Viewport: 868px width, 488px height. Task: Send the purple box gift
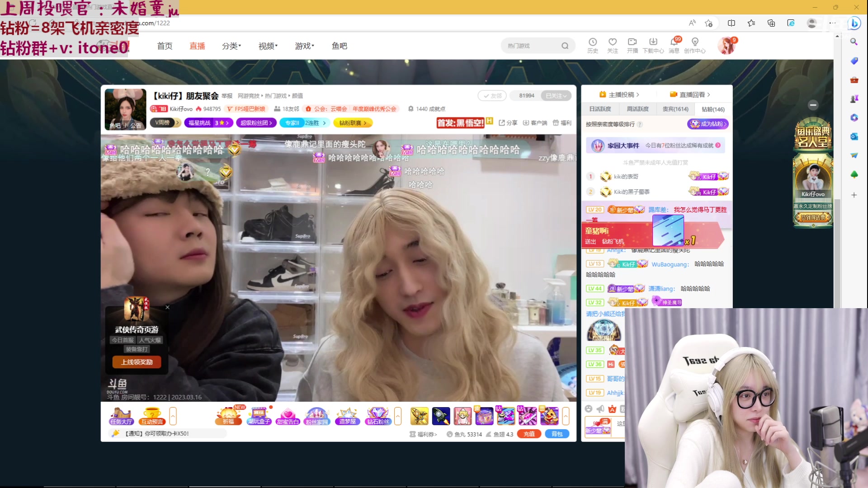tap(484, 416)
